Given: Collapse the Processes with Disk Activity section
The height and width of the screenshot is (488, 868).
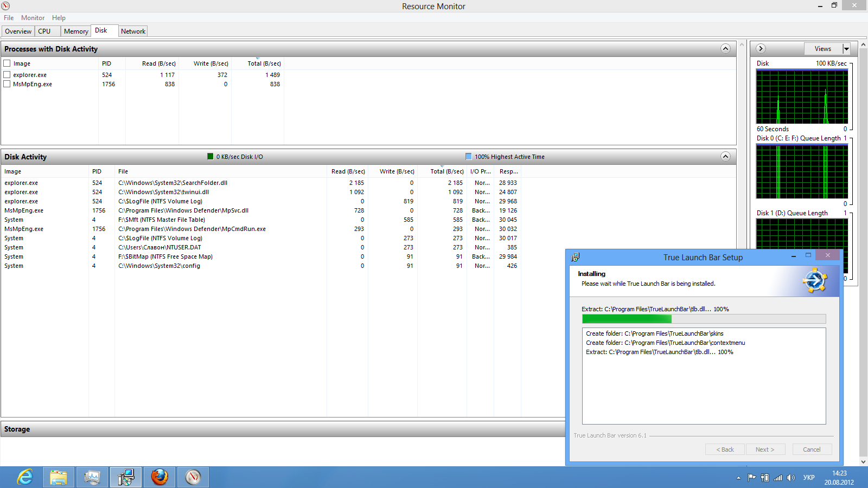Looking at the screenshot, I should pyautogui.click(x=725, y=49).
